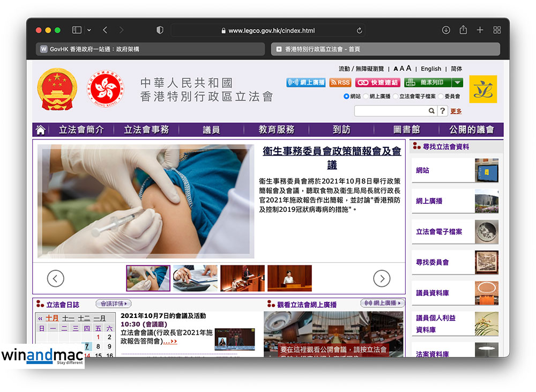
Task: Open Safari downloads icon
Action: 446,31
